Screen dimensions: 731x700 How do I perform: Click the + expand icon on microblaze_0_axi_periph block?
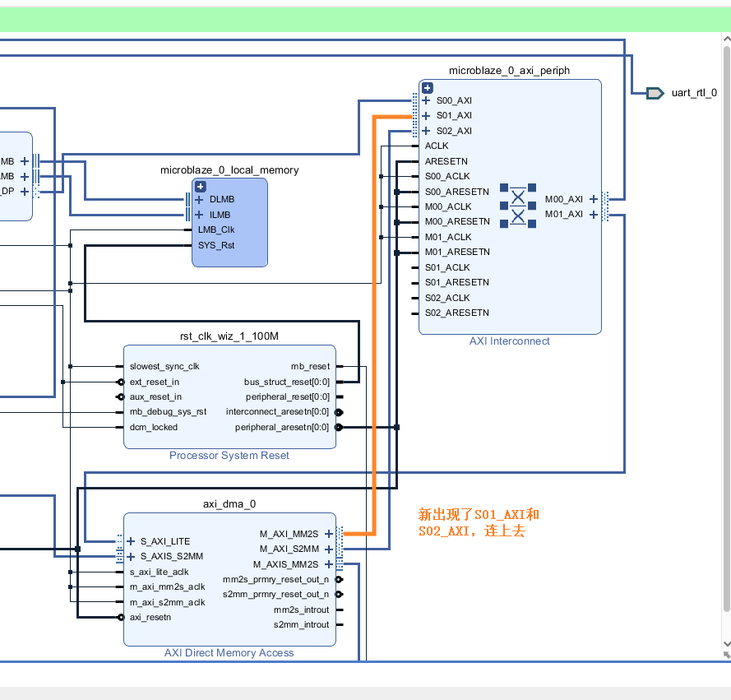427,87
